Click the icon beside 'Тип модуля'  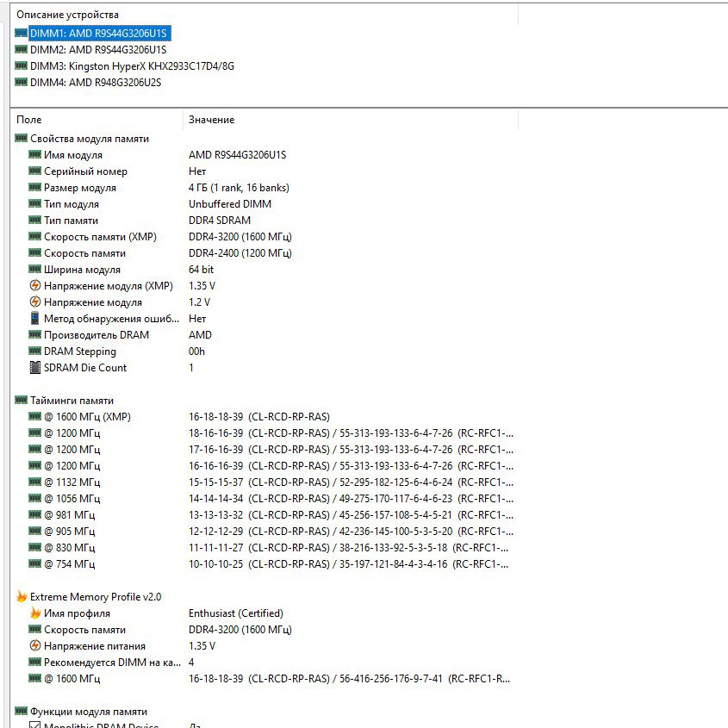pyautogui.click(x=34, y=203)
